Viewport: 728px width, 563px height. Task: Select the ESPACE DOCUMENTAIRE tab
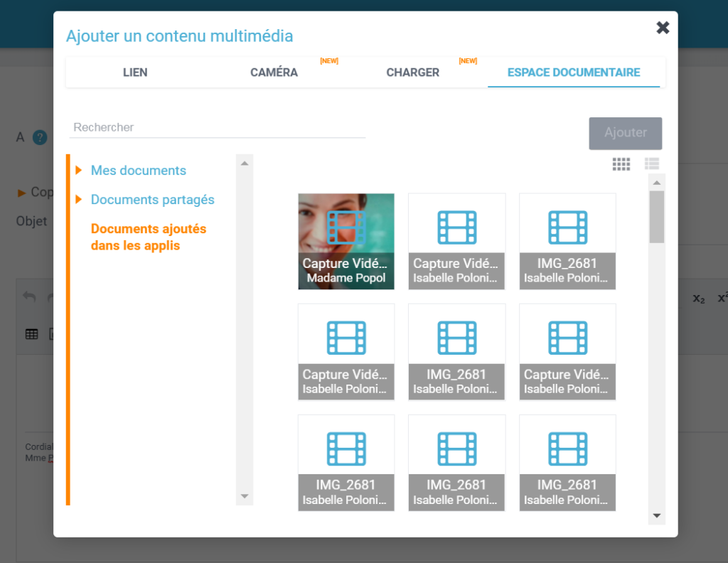[573, 73]
